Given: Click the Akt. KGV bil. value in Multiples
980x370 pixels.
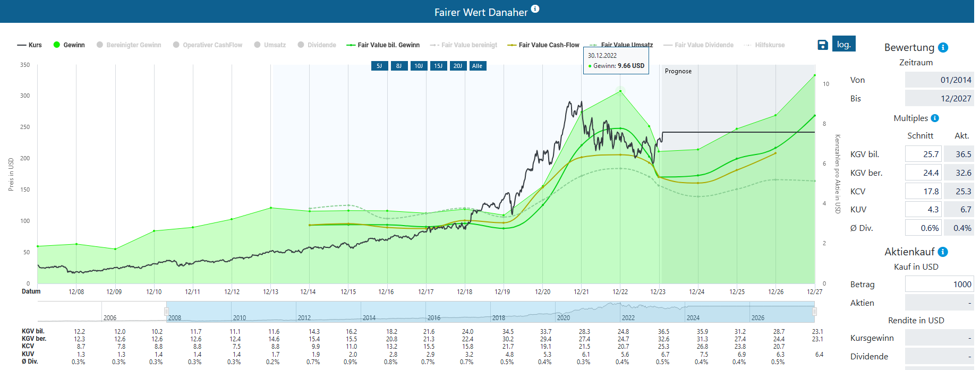Looking at the screenshot, I should tap(959, 154).
